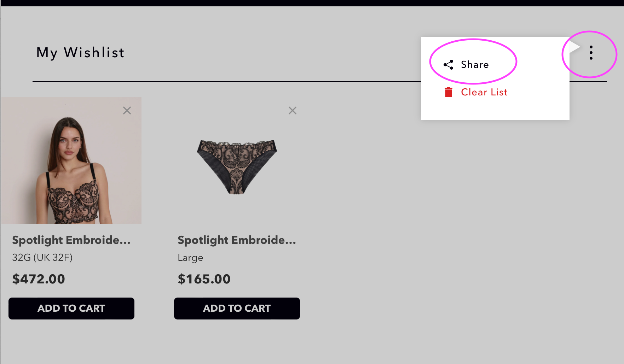Click the My Wishlist heading
624x364 pixels.
(80, 53)
